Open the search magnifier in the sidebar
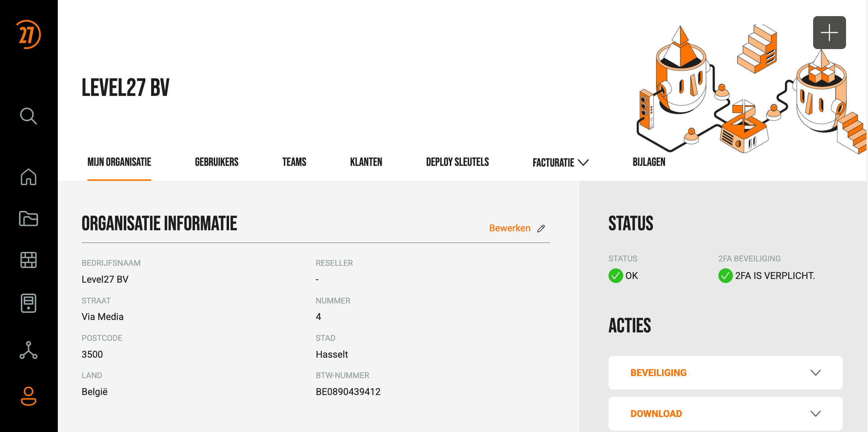 pyautogui.click(x=29, y=116)
